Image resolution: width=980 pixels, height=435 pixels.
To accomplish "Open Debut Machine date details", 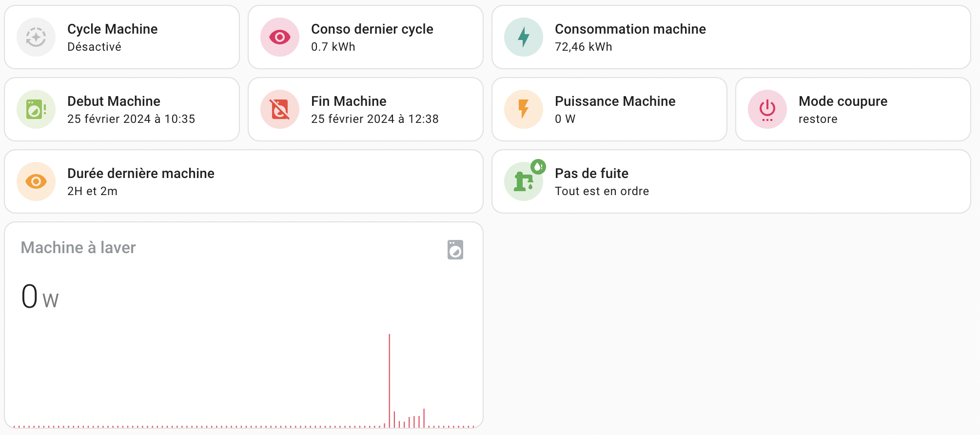I will 122,109.
